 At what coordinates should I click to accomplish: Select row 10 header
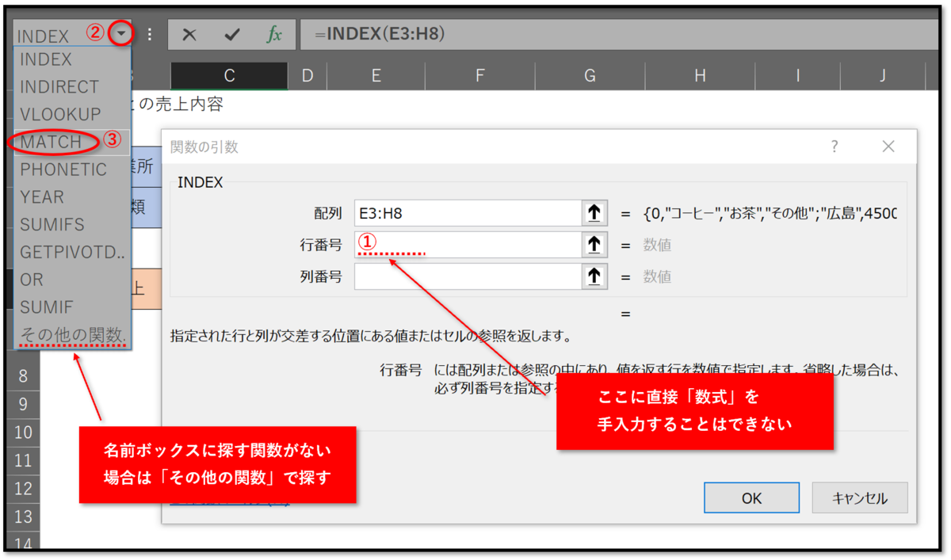[23, 432]
